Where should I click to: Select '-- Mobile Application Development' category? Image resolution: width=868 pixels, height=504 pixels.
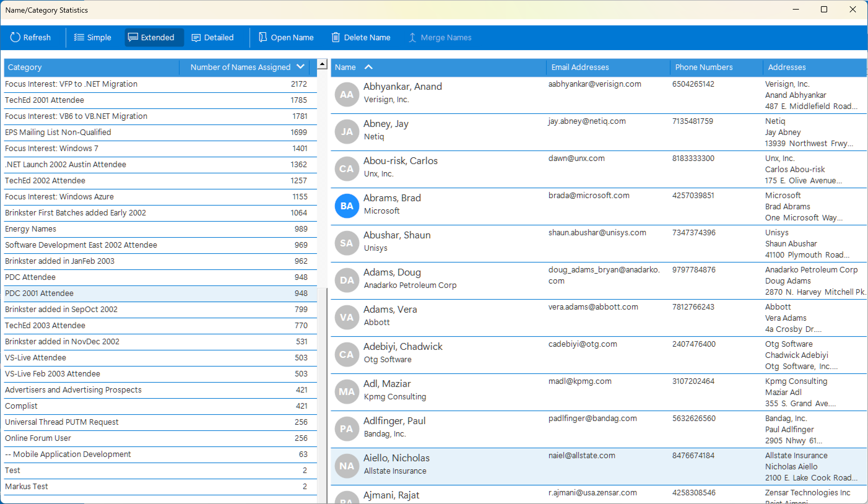[160, 454]
